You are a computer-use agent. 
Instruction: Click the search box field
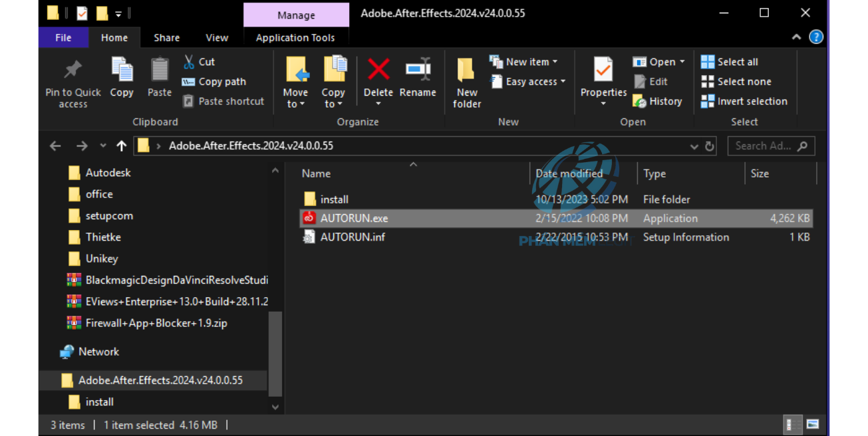(x=763, y=146)
